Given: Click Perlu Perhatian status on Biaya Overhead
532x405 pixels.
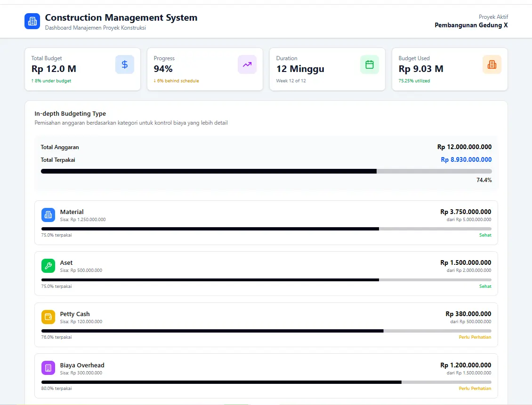Looking at the screenshot, I should pos(475,388).
